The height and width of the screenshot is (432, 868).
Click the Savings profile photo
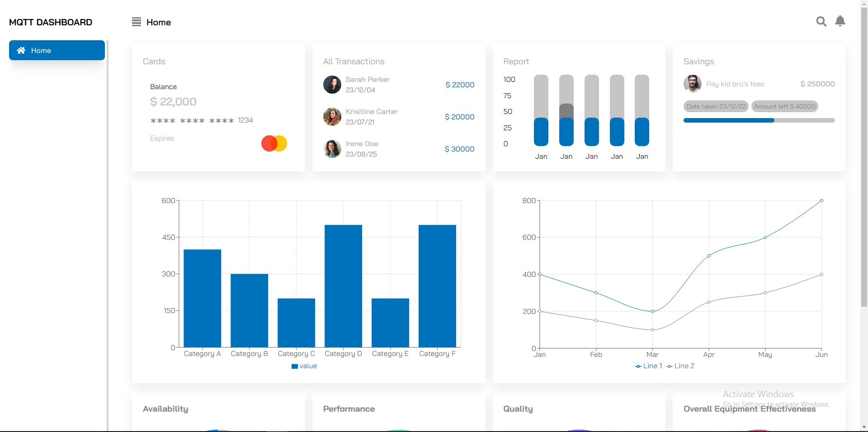point(692,84)
